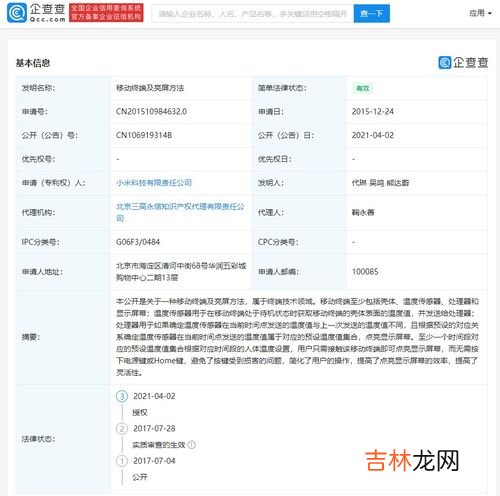The width and height of the screenshot is (500, 496).
Task: Click the 摘要 row label
Action: point(31,337)
